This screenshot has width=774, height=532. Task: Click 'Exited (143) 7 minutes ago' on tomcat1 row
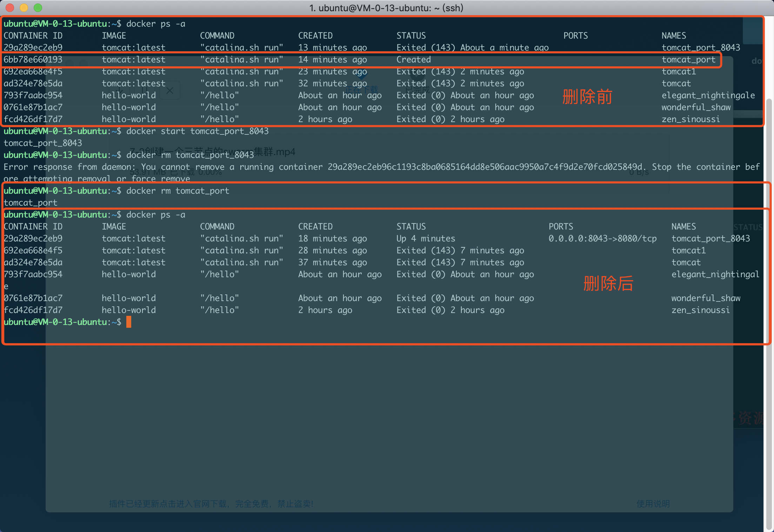(460, 250)
